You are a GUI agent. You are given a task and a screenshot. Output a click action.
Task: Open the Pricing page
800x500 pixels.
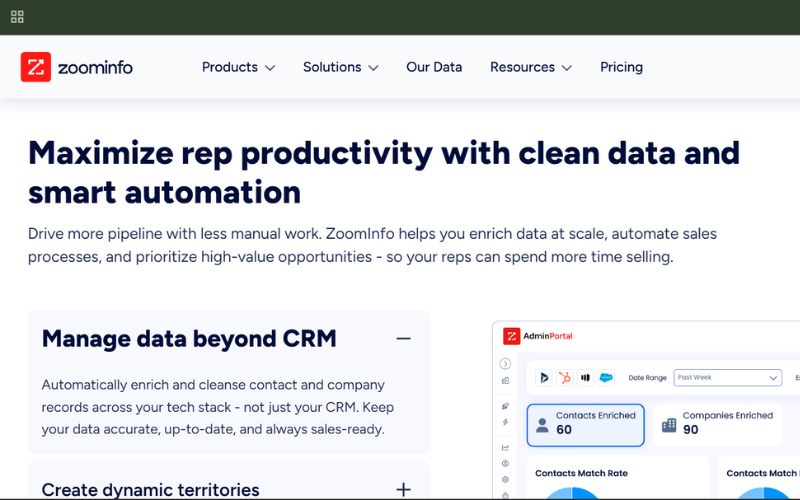pos(621,67)
